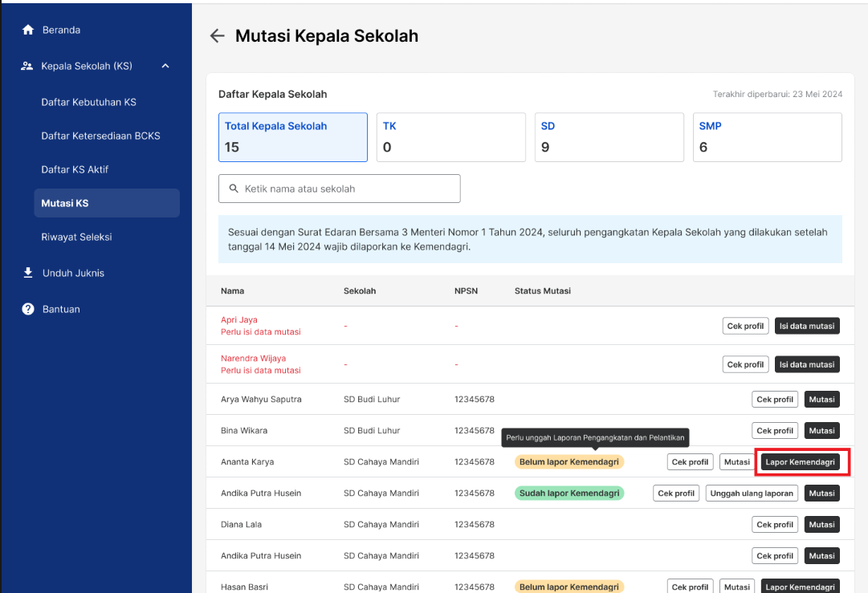Click the Beranda home icon

[x=27, y=30]
